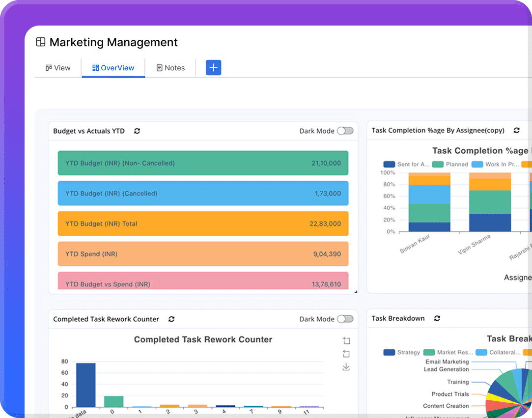Click the YTD Spend (INR) row
The width and height of the screenshot is (532, 418).
pos(203,254)
